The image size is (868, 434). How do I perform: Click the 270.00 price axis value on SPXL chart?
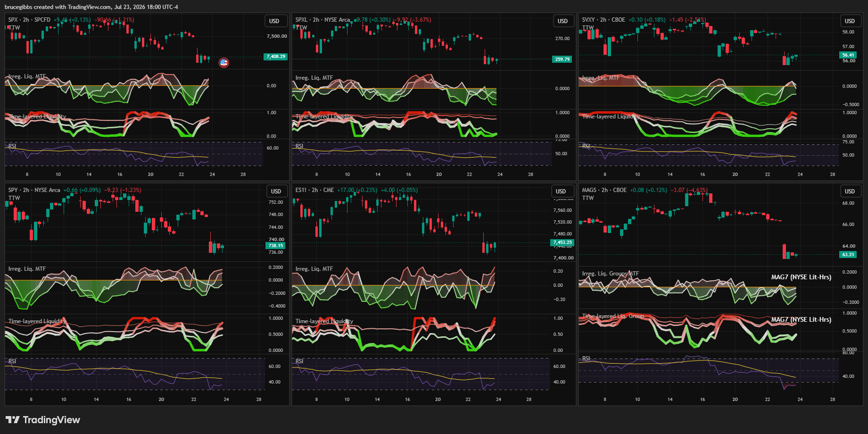562,39
